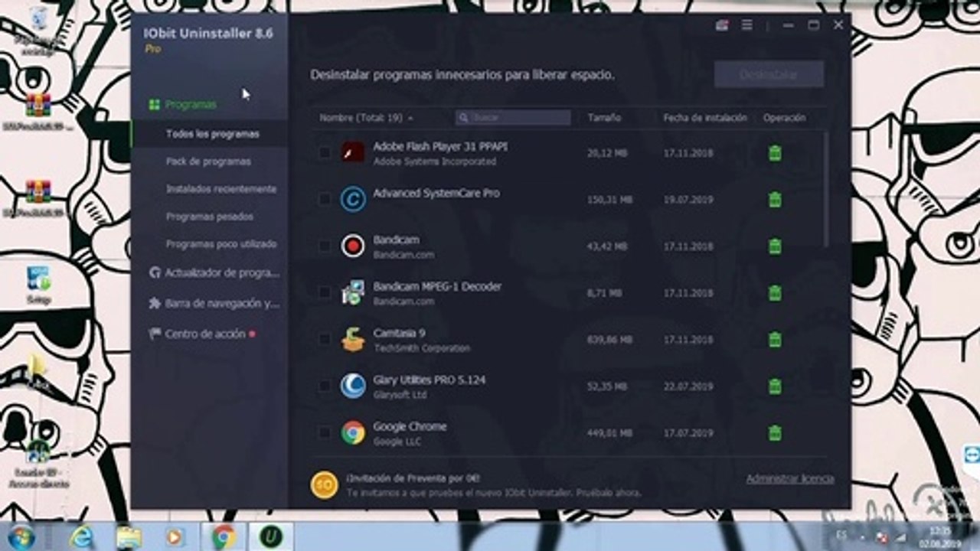Click the Google Chrome program icon
The width and height of the screenshot is (980, 551).
pos(353,432)
